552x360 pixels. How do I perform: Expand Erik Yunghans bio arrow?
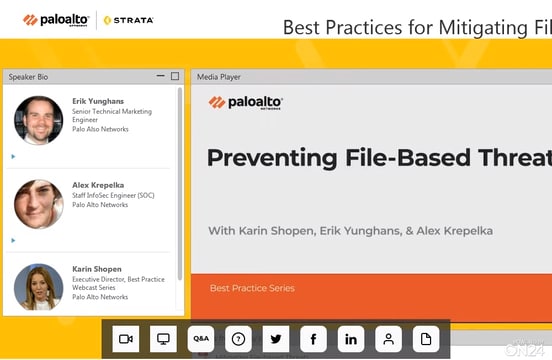point(13,157)
